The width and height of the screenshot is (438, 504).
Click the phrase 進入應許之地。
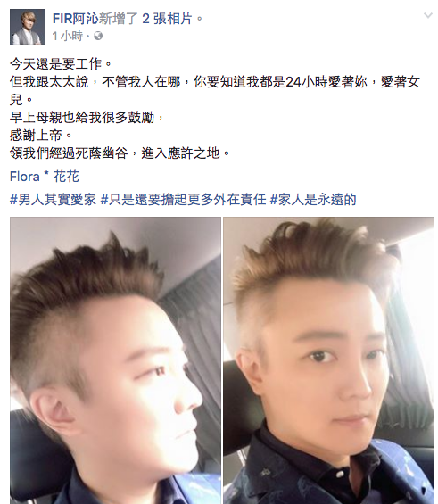click(186, 153)
